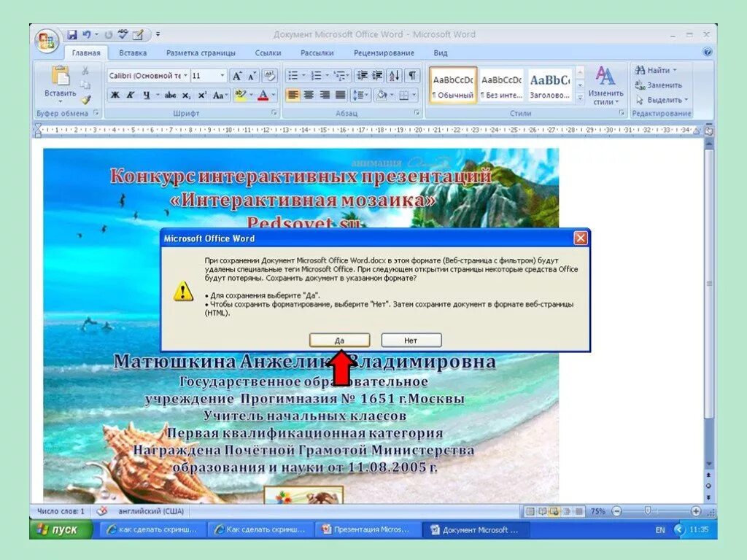747x560 pixels.
Task: Toggle Strikethrough abc formatting
Action: coord(170,96)
